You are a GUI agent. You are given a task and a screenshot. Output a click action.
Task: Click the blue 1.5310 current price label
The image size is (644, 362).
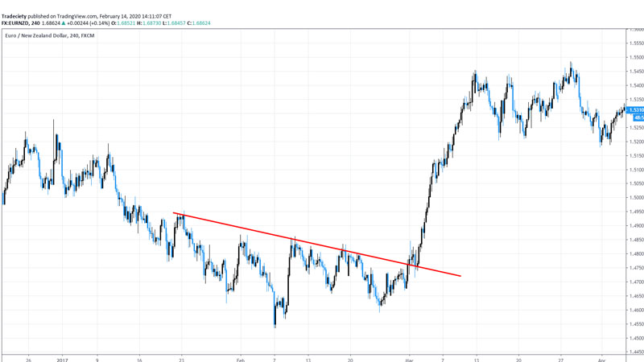(636, 110)
